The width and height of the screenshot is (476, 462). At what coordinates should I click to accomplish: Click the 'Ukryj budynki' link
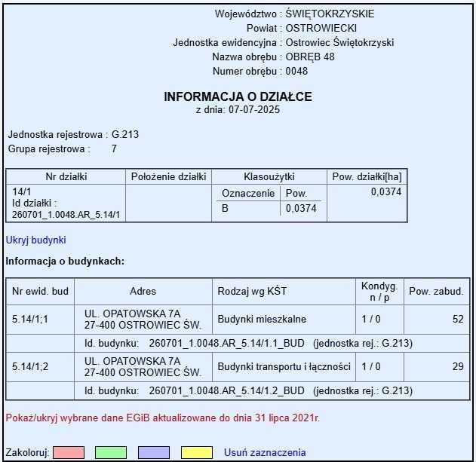[x=35, y=240]
